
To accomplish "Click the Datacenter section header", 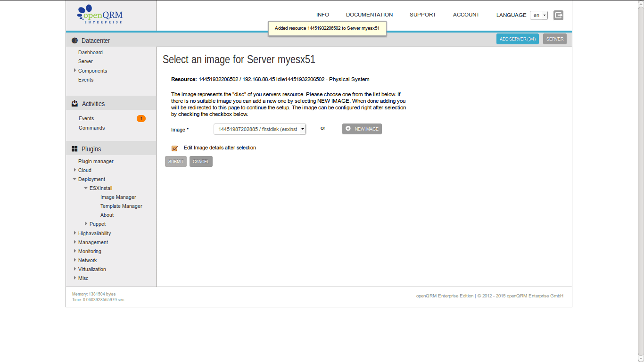I will pyautogui.click(x=111, y=41).
